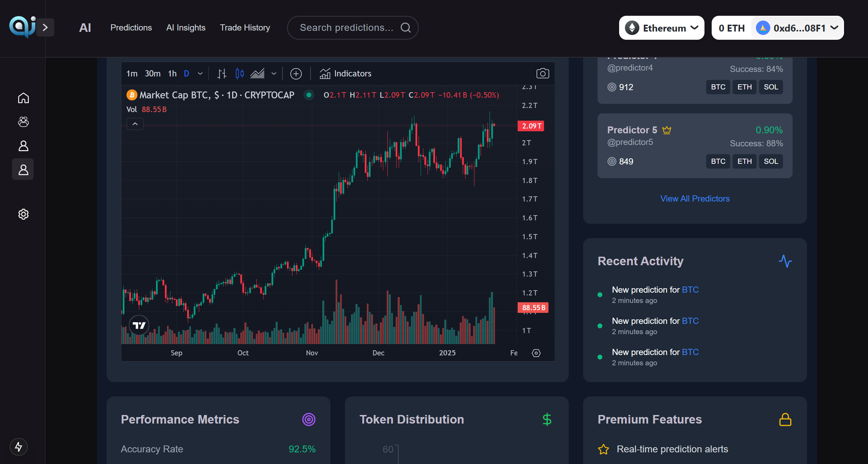
Task: Click the crown icon beside Predictor 5
Action: coord(667,130)
